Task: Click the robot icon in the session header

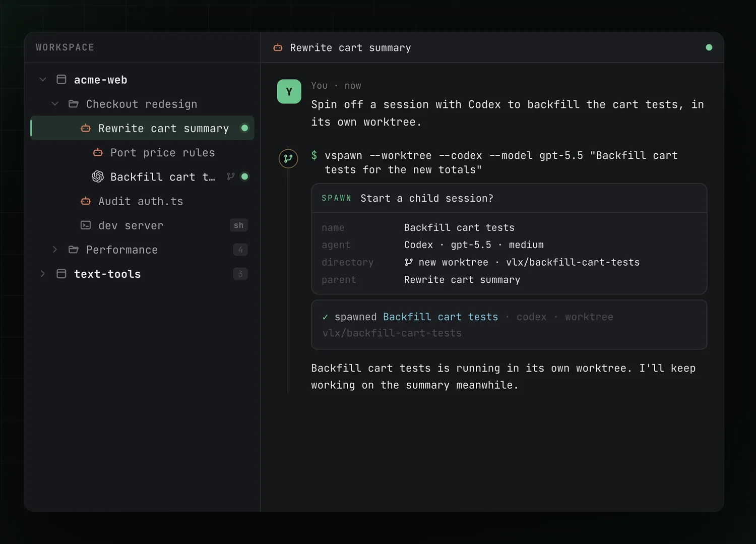Action: (278, 48)
